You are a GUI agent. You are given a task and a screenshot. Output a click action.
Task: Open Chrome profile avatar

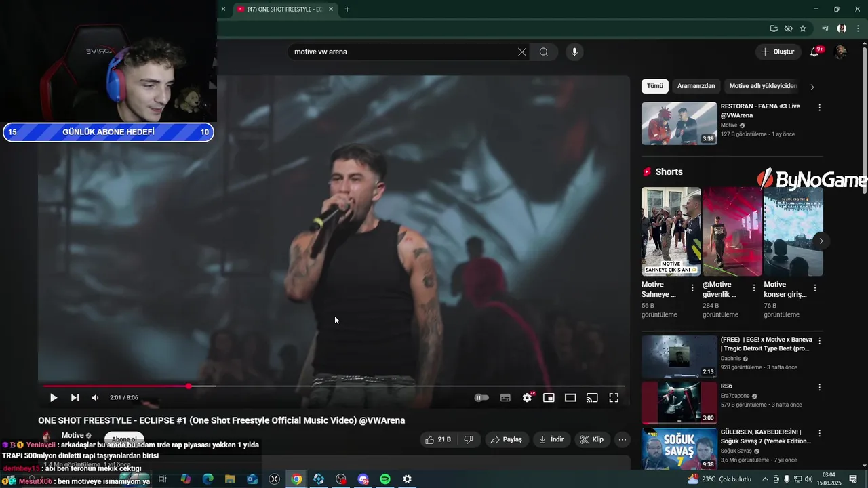click(x=842, y=28)
